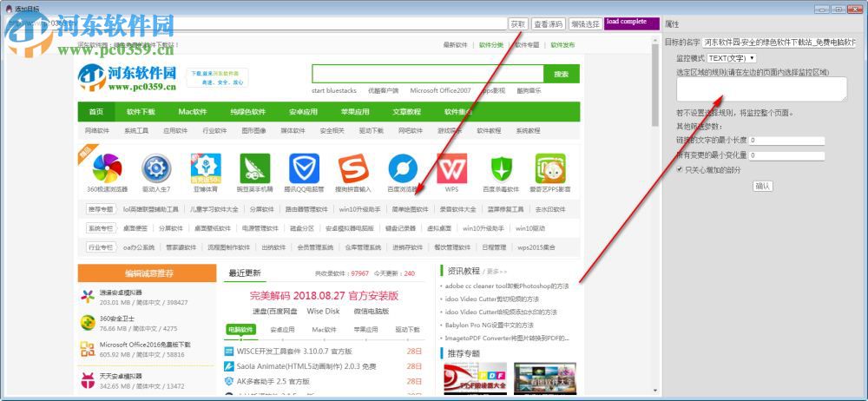Click the 逍遥安卓模拟器 list icon
Screen dimensions: 868x401
pos(88,296)
